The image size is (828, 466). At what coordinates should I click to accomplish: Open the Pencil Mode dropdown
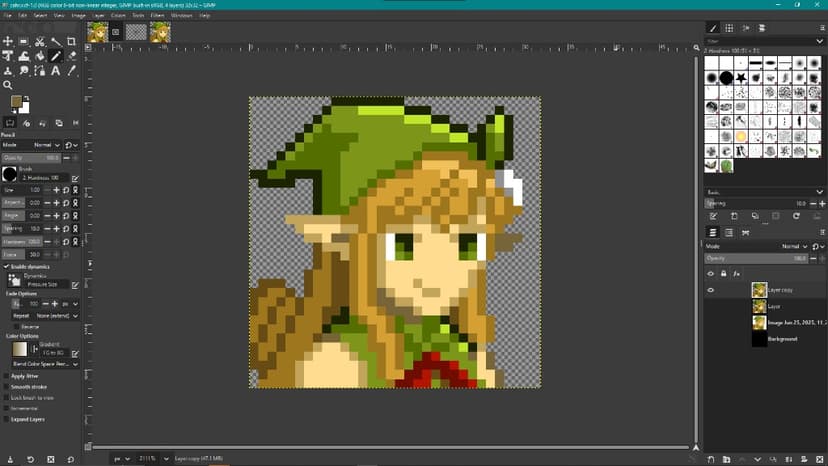click(x=48, y=145)
